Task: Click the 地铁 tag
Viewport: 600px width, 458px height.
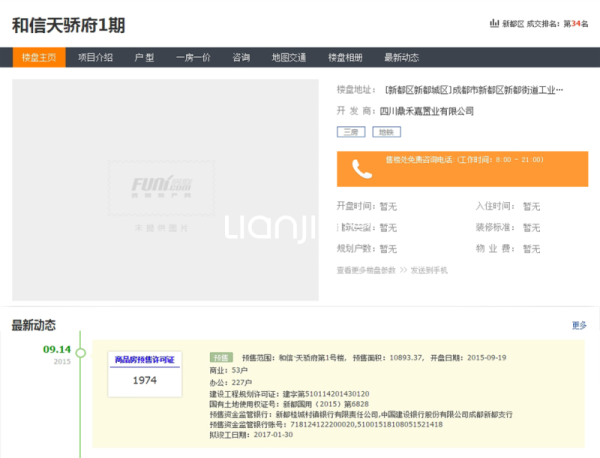Action: tap(383, 131)
